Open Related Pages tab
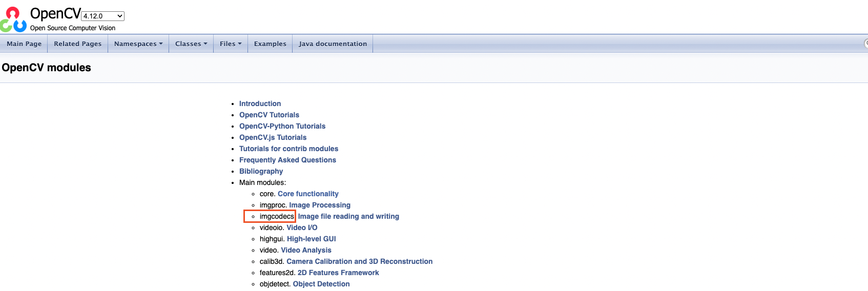This screenshot has height=291, width=868. [x=78, y=44]
